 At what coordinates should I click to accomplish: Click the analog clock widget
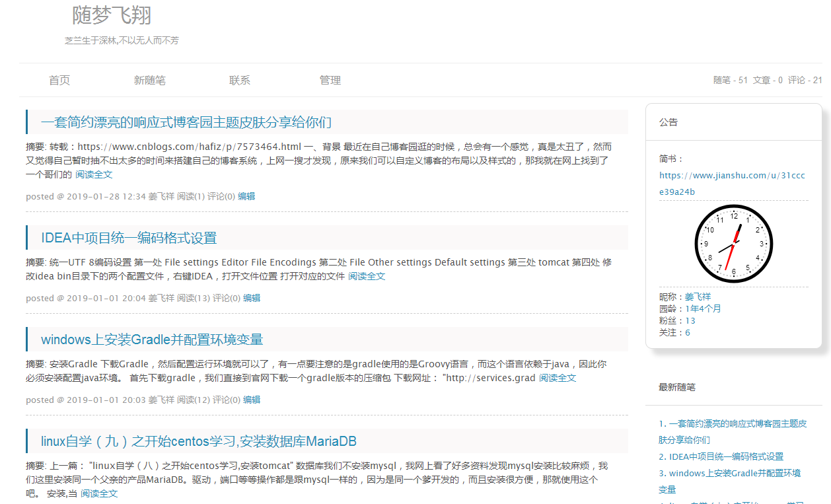point(734,244)
